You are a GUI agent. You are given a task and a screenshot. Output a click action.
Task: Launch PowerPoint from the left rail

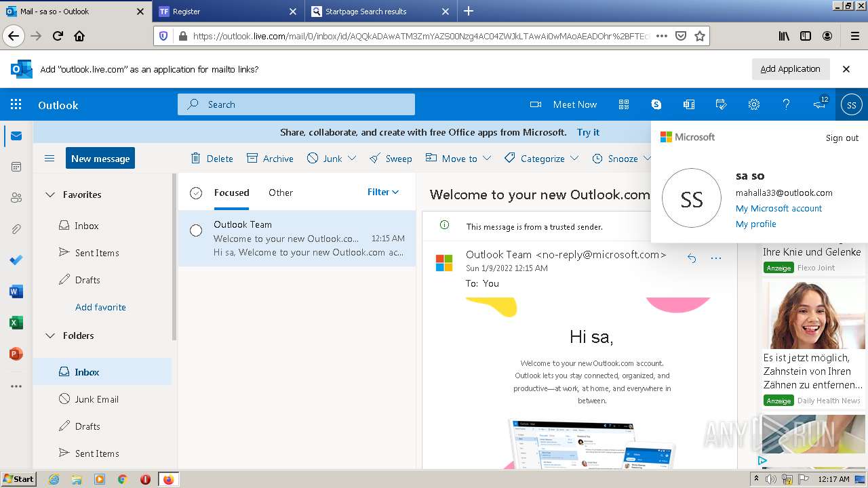(x=16, y=354)
